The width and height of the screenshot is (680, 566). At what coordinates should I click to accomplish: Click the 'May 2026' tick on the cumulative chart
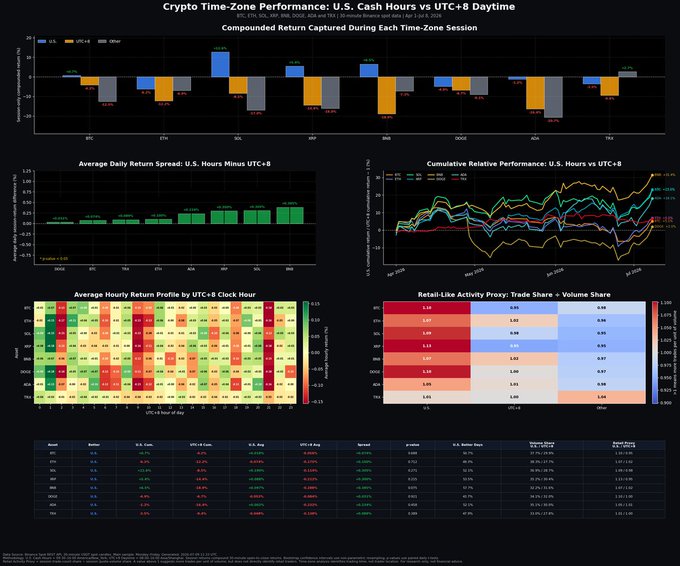(x=474, y=272)
